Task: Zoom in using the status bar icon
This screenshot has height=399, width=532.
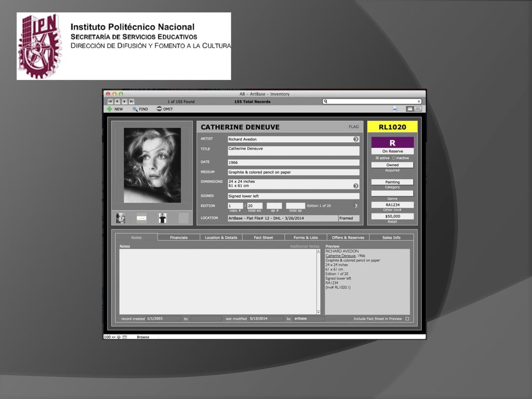Action: [x=119, y=337]
